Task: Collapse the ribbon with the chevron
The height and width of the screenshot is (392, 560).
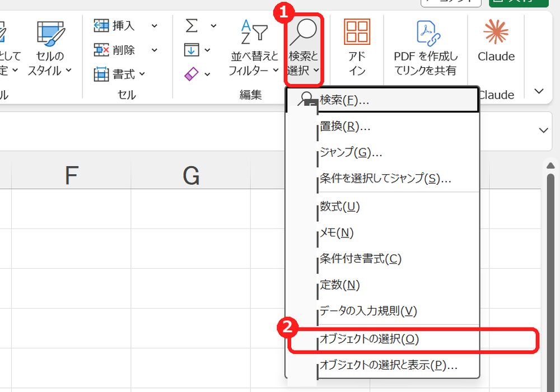Action: [539, 91]
